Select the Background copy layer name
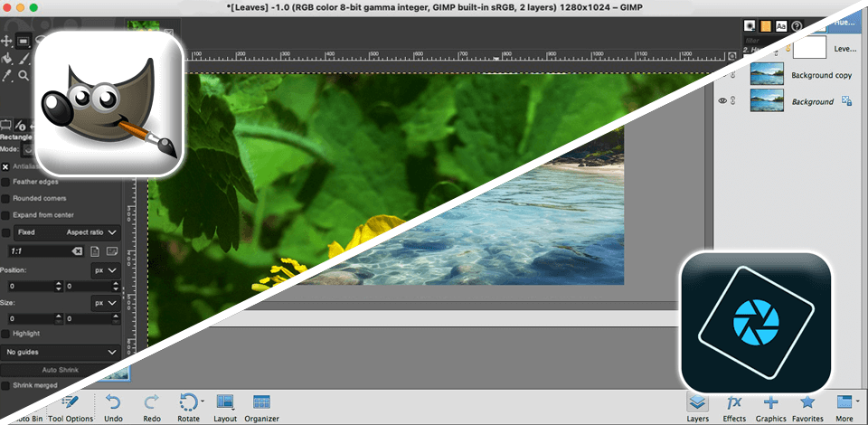The image size is (868, 425). pyautogui.click(x=822, y=75)
